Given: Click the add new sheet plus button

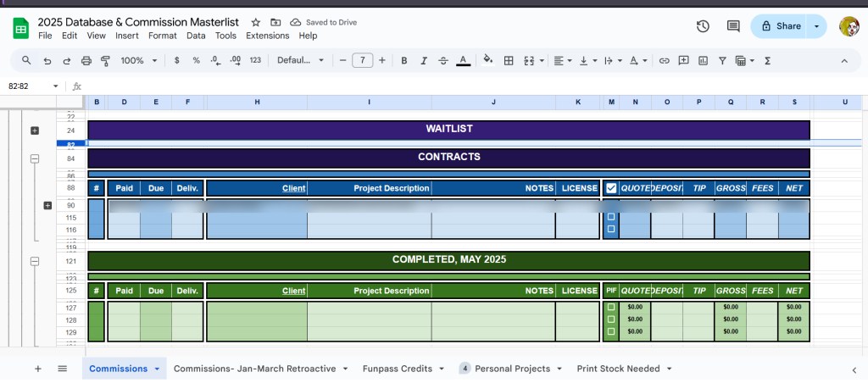Looking at the screenshot, I should click(x=37, y=369).
